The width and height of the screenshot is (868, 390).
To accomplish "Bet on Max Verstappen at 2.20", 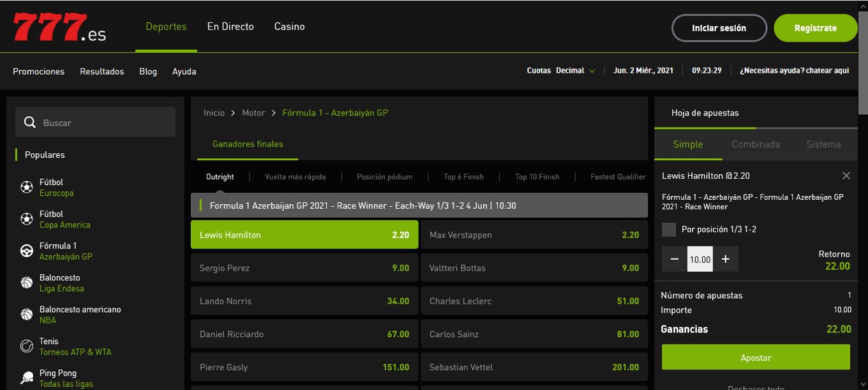I will tap(534, 235).
